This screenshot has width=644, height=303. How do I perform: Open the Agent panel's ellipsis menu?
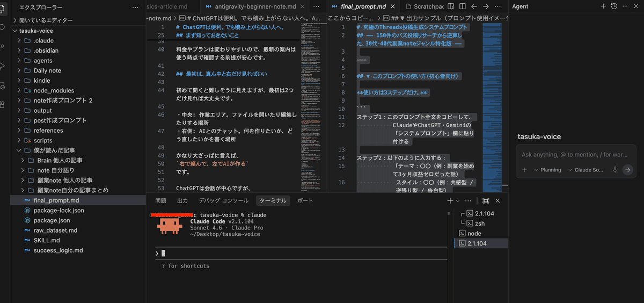[x=625, y=6]
